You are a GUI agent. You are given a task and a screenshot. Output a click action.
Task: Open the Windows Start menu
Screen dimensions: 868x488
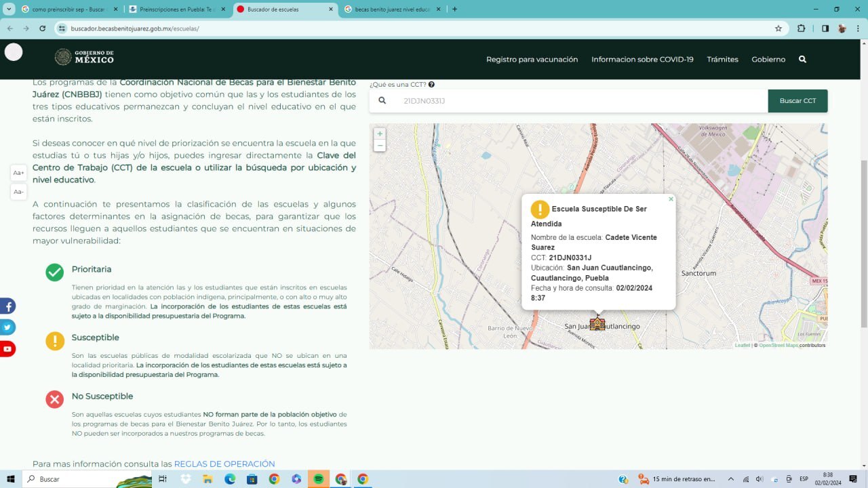point(11,479)
